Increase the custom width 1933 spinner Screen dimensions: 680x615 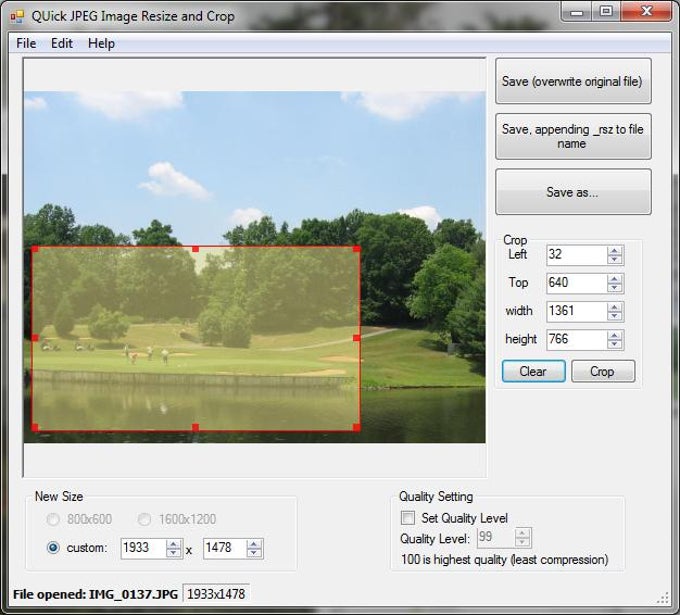[x=174, y=543]
